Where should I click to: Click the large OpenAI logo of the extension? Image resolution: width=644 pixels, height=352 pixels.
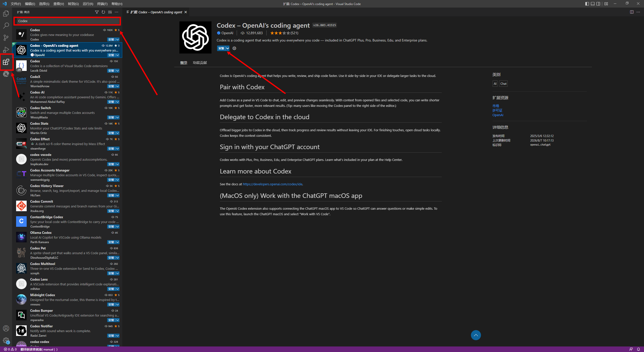(195, 37)
